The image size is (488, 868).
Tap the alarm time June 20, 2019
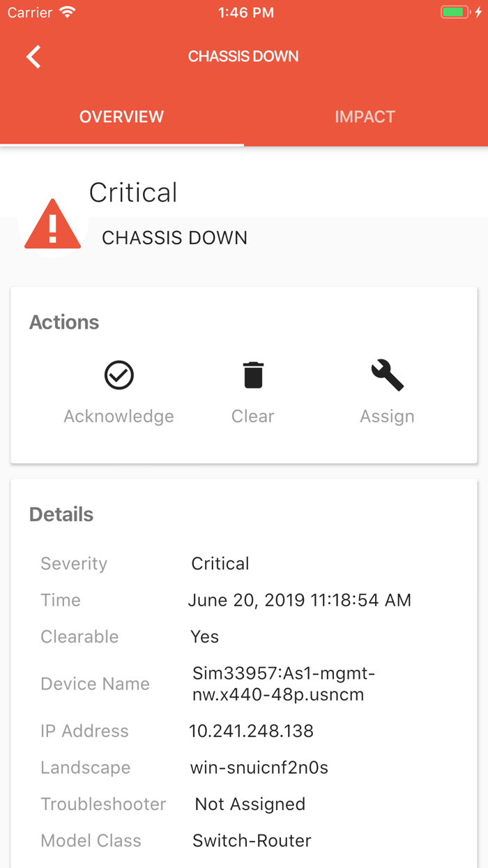[x=299, y=600]
